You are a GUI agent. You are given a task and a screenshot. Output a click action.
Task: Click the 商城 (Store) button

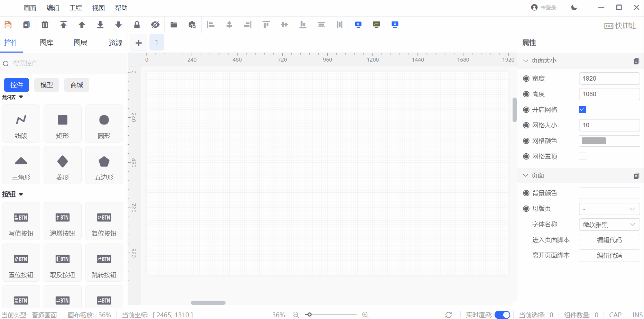pyautogui.click(x=77, y=85)
